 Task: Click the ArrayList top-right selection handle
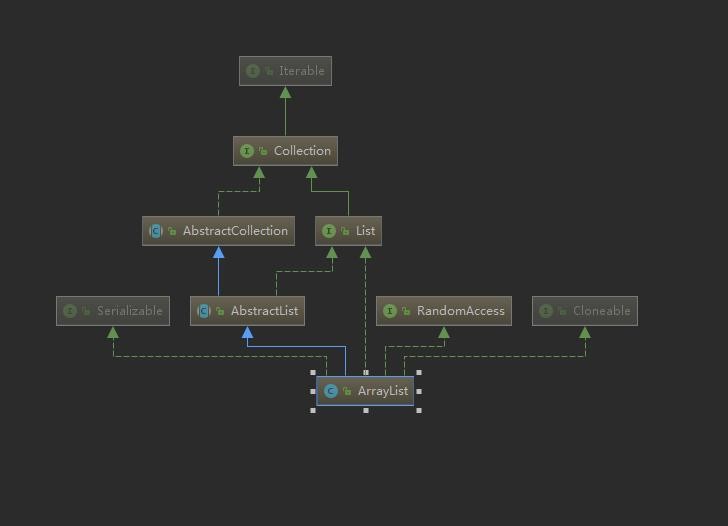[x=419, y=372]
